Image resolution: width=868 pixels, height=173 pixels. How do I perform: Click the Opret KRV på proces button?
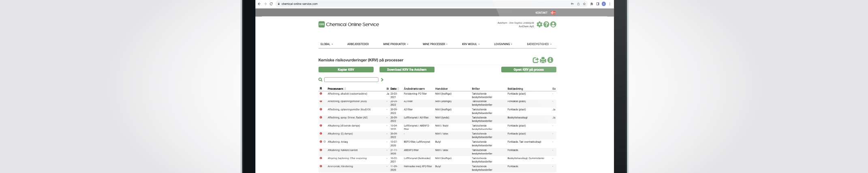click(x=528, y=70)
